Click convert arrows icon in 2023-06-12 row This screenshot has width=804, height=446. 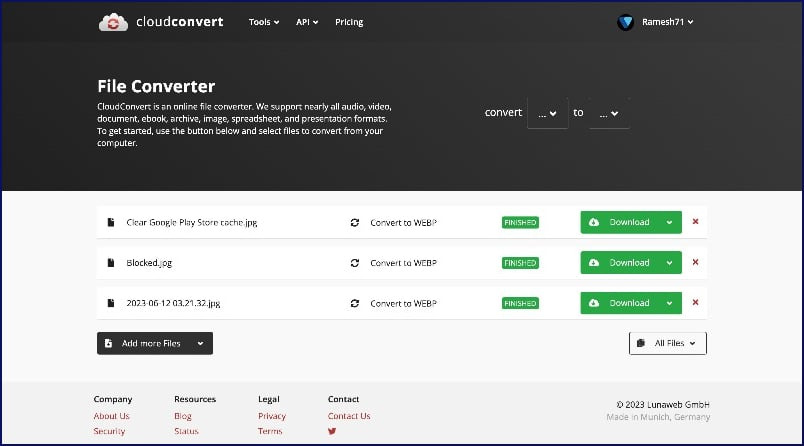354,303
